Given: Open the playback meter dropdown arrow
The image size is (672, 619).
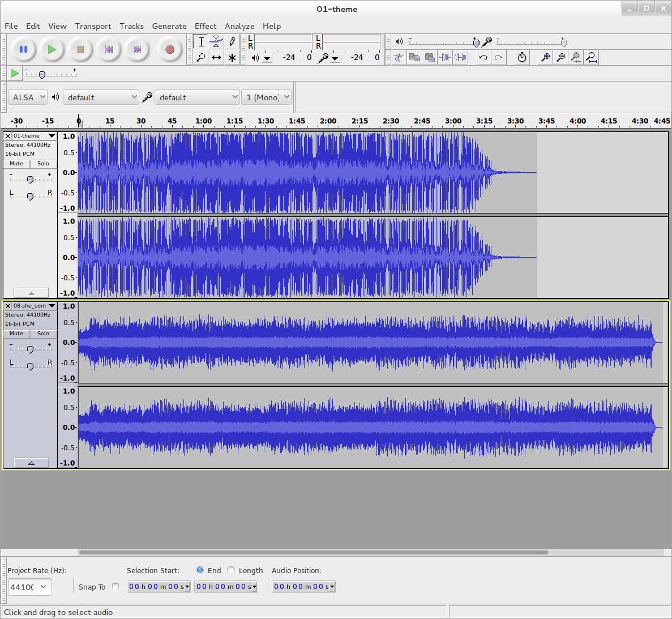Looking at the screenshot, I should pyautogui.click(x=267, y=58).
